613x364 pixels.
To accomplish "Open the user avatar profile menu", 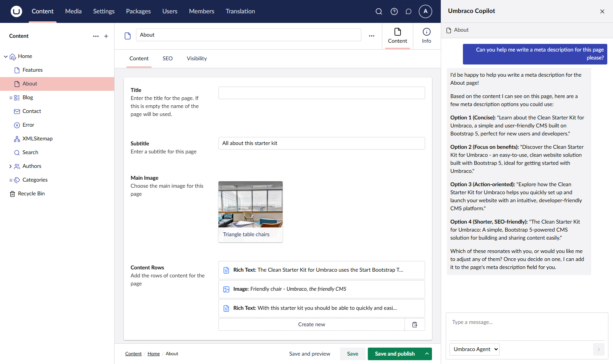I will [x=425, y=11].
